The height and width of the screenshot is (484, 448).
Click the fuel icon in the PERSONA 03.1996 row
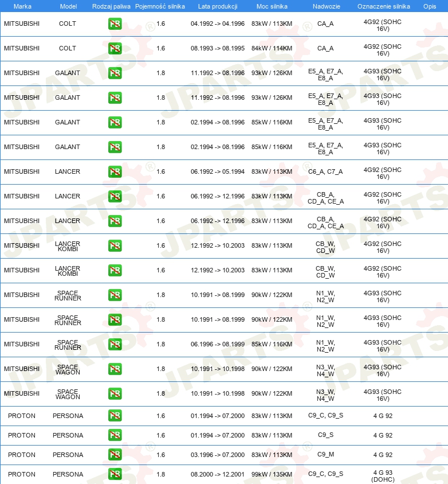tap(115, 455)
